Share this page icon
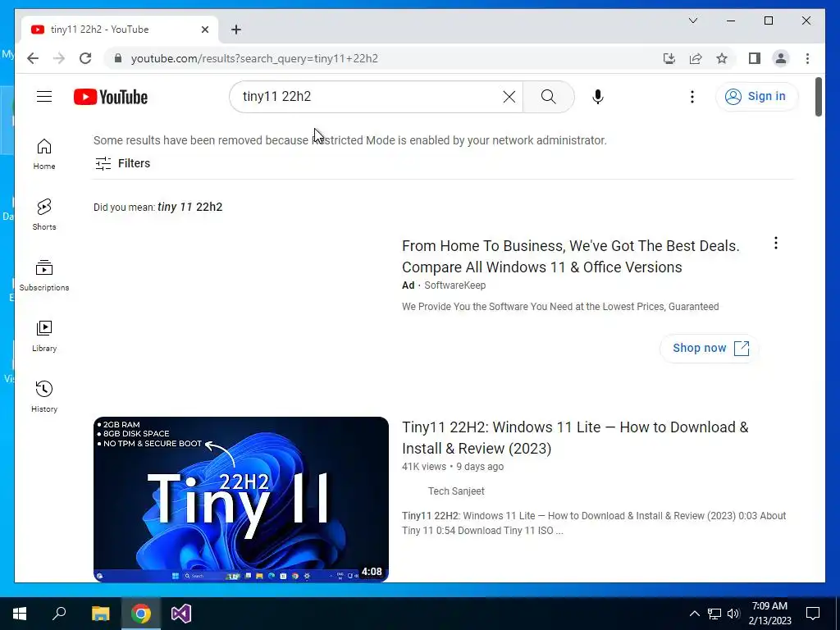Viewport: 840px width, 630px height. [x=696, y=58]
